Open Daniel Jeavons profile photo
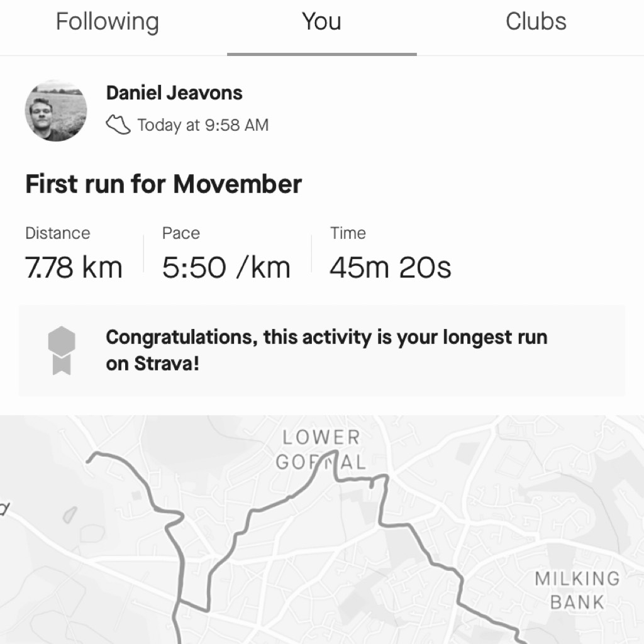The width and height of the screenshot is (644, 644). (56, 111)
